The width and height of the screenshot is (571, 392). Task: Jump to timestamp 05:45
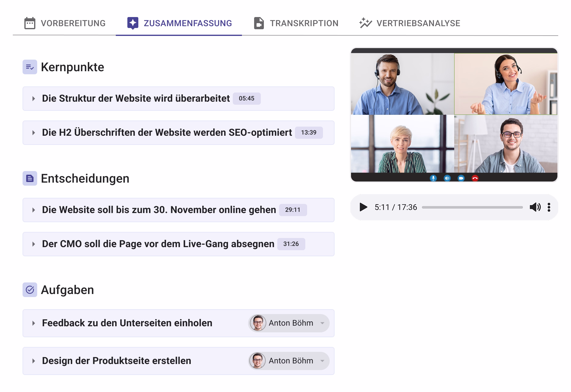pos(246,99)
